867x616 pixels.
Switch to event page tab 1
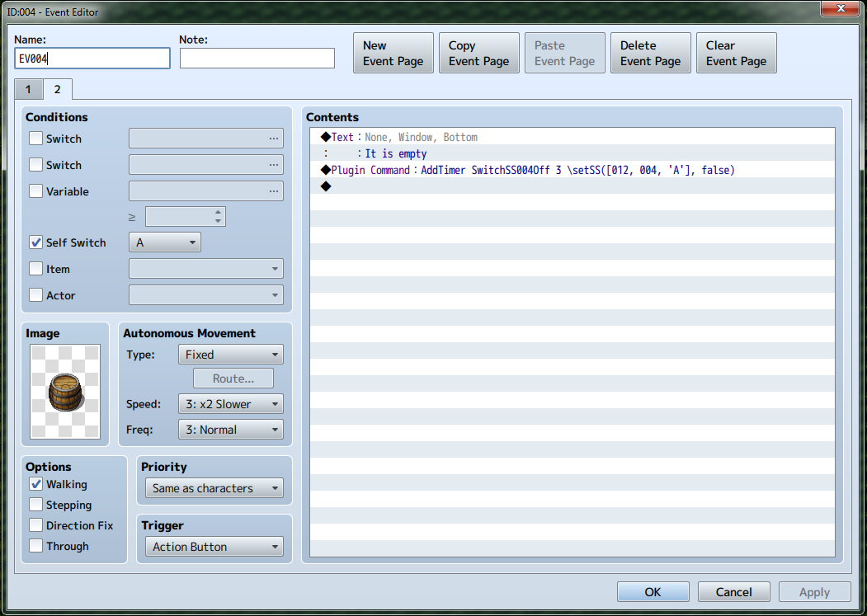click(x=28, y=89)
